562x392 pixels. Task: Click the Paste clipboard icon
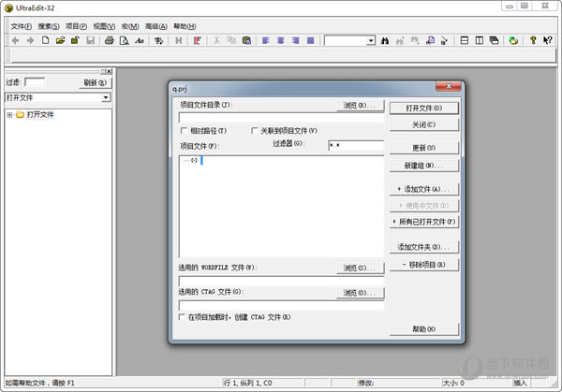click(246, 40)
